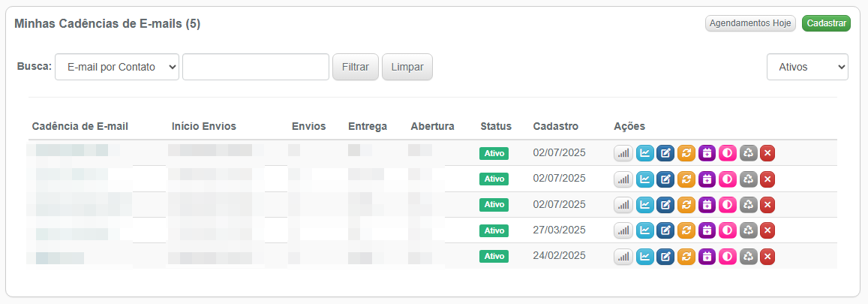Focus the search text input field
This screenshot has height=304, width=868.
pyautogui.click(x=255, y=67)
